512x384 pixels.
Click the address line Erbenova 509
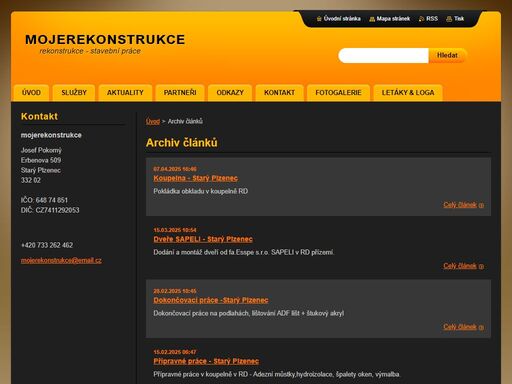pos(41,160)
